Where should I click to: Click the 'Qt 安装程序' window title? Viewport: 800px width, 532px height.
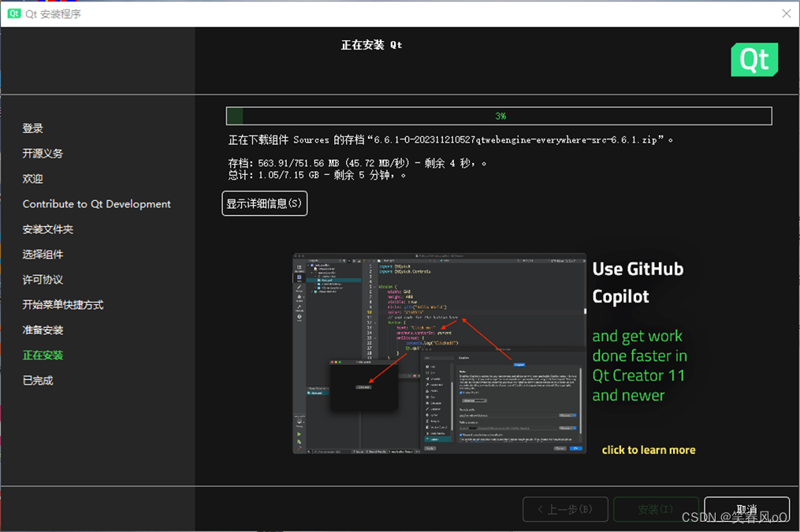click(x=53, y=13)
